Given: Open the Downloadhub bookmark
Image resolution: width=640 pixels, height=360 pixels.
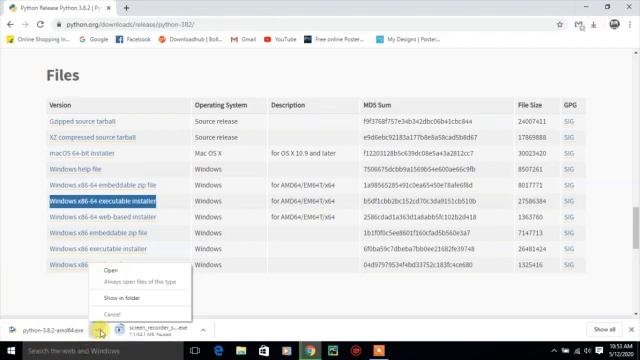Looking at the screenshot, I should 191,39.
